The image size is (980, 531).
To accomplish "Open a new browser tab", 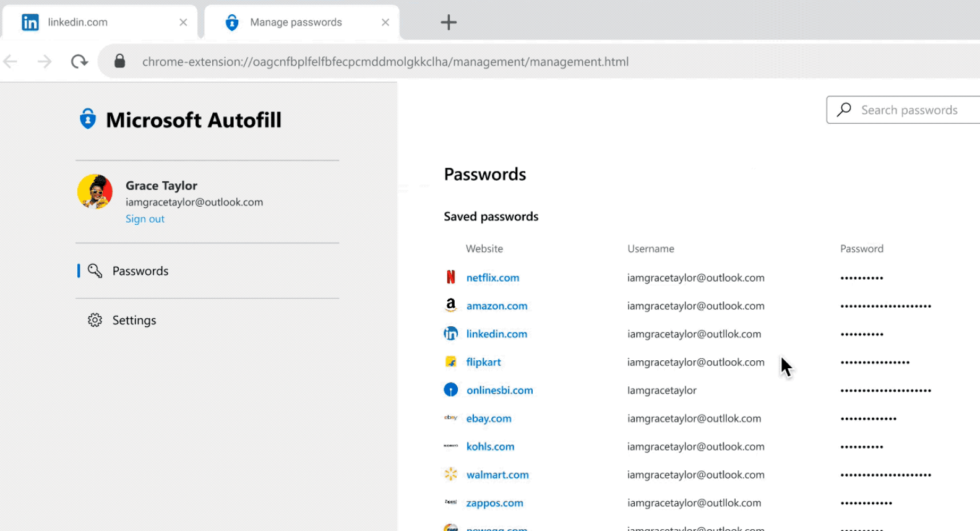I will click(x=449, y=22).
